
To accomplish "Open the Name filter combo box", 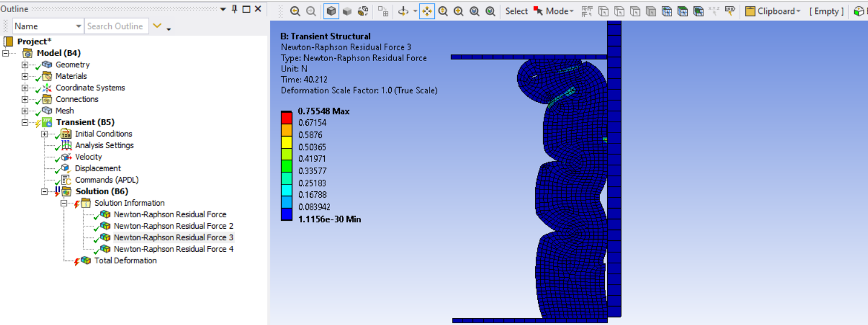I will tap(48, 26).
